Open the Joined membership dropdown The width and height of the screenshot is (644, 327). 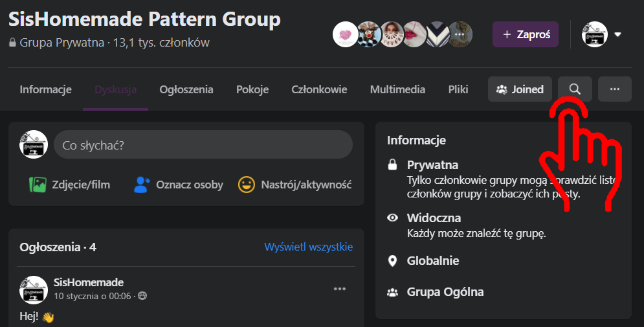click(520, 89)
